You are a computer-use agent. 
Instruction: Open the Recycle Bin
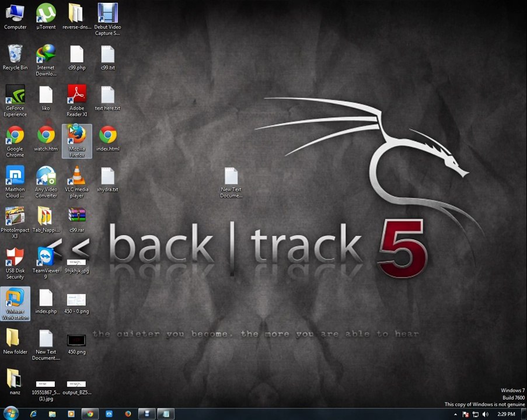click(15, 57)
